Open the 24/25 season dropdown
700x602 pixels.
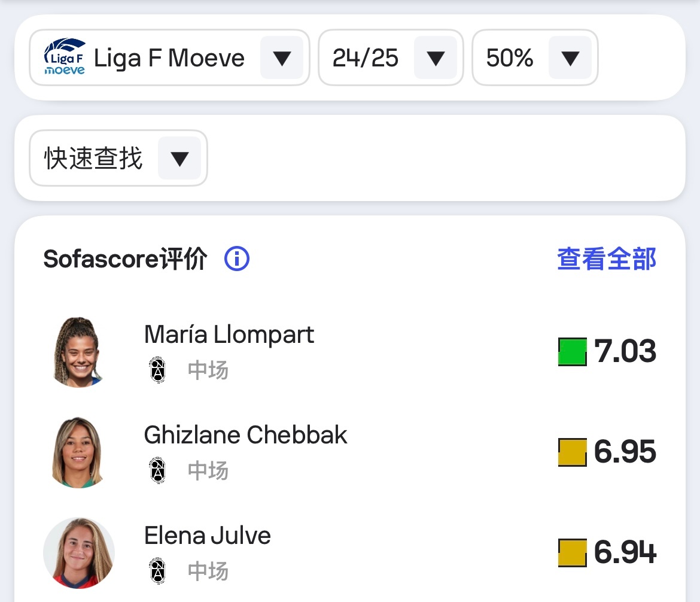(436, 57)
